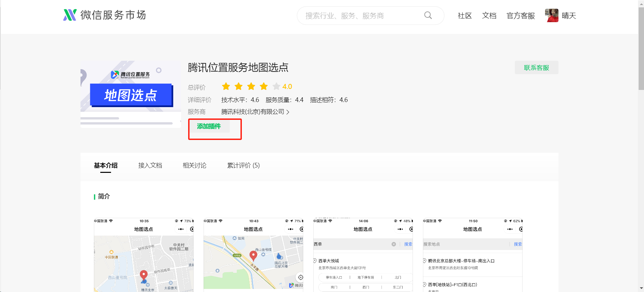Click the 晴天 username

click(569, 15)
